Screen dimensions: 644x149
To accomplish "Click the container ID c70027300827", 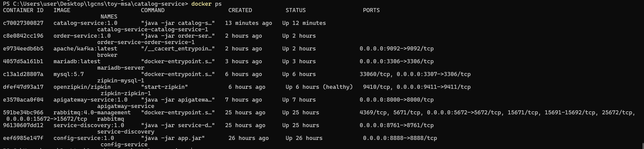I will pyautogui.click(x=23, y=23).
